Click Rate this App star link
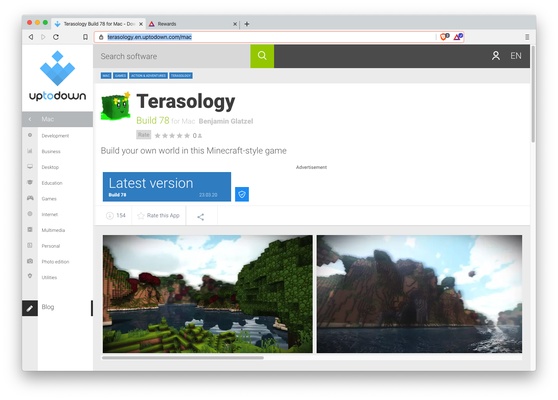The width and height of the screenshot is (558, 400). point(158,216)
